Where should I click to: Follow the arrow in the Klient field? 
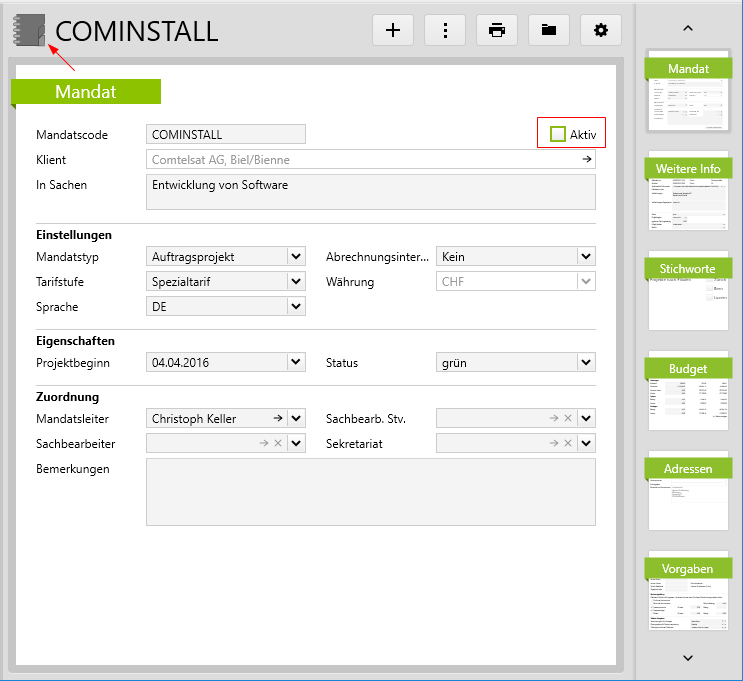point(586,159)
